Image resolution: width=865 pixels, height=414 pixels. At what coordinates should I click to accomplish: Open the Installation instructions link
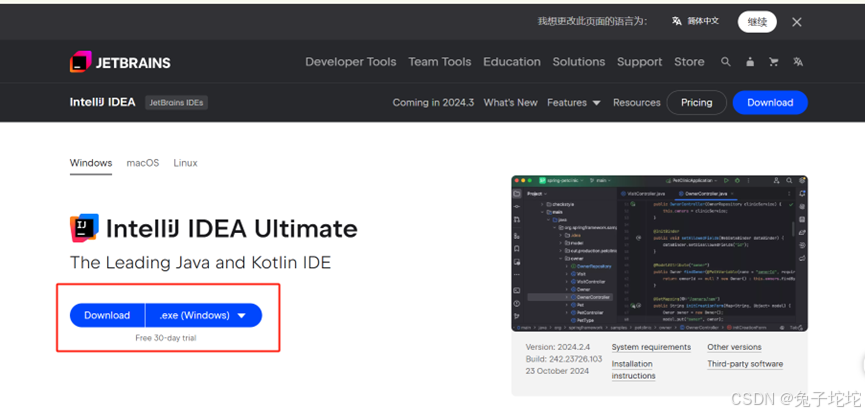pyautogui.click(x=633, y=370)
